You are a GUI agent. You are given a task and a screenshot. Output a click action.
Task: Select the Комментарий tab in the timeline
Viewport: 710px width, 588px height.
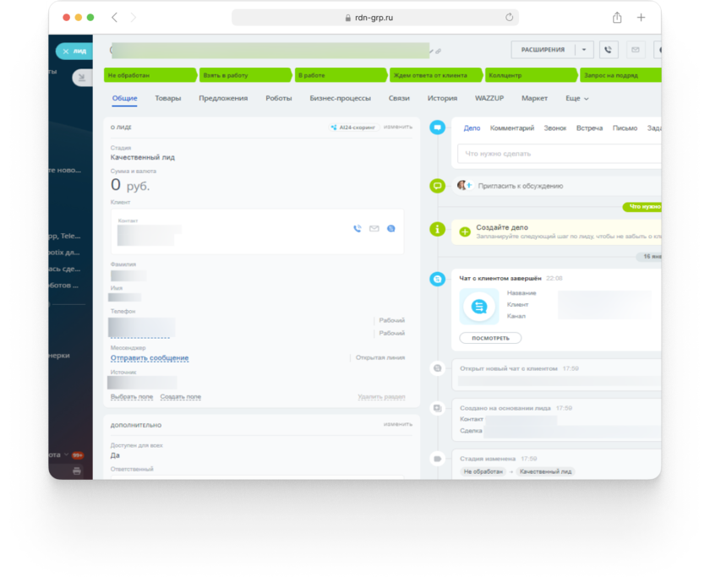512,128
